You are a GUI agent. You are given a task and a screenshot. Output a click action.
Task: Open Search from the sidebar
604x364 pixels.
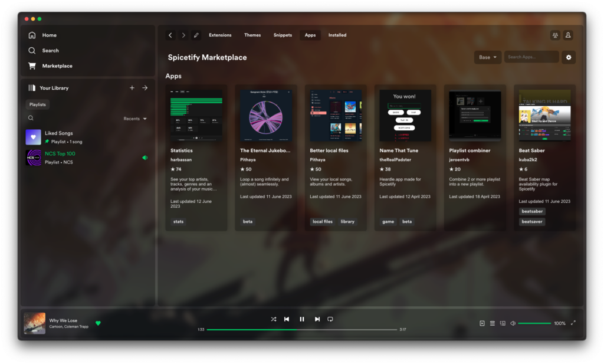pyautogui.click(x=43, y=51)
